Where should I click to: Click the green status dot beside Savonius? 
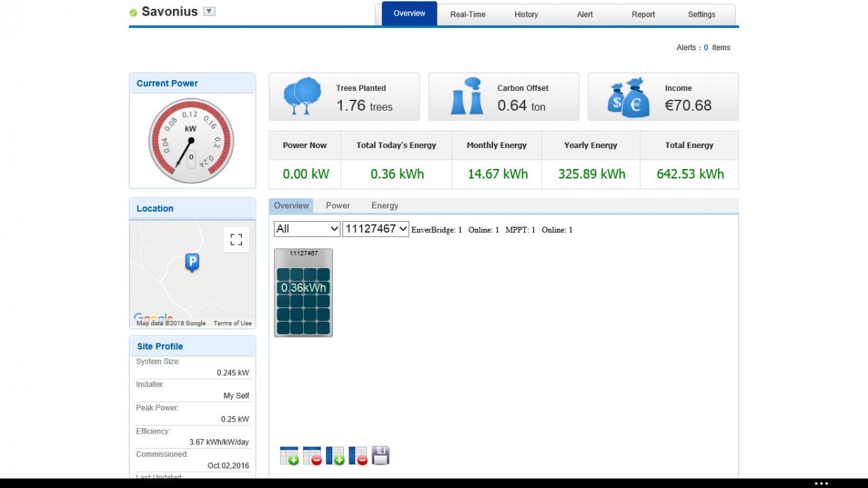click(133, 12)
